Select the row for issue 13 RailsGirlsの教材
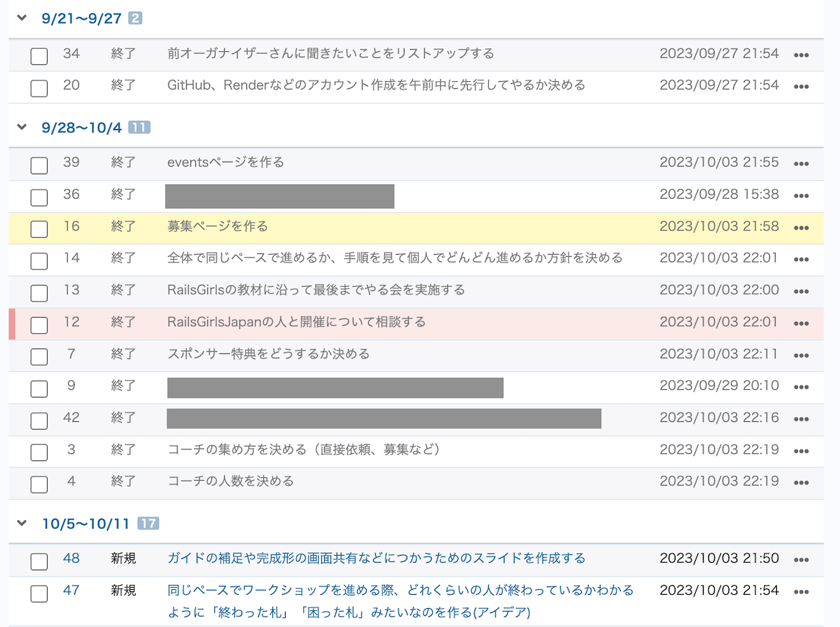 316,290
